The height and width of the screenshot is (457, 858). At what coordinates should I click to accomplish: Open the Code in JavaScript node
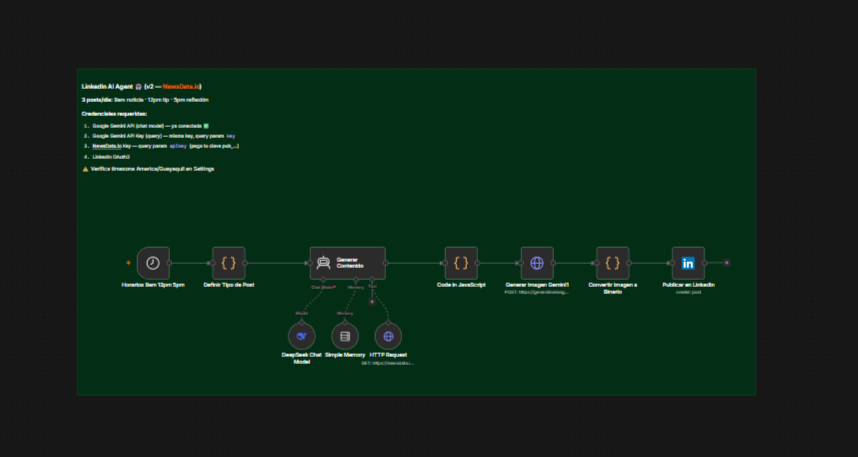click(461, 263)
